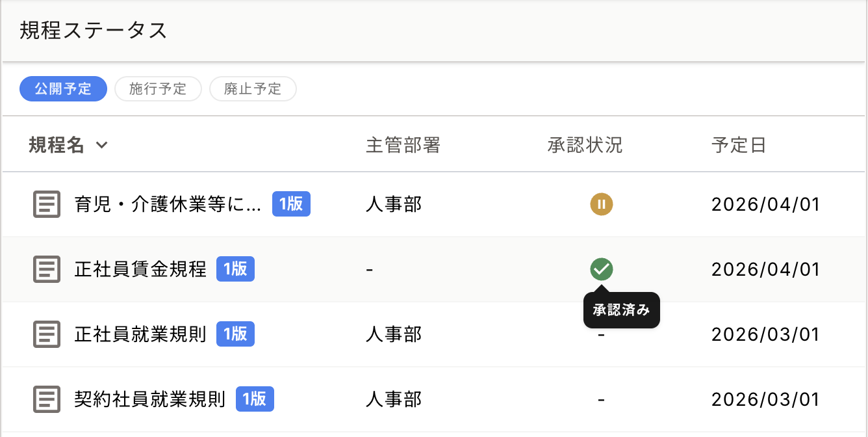Click document icon beside 正社員就業規則
This screenshot has height=437, width=868.
click(x=47, y=334)
